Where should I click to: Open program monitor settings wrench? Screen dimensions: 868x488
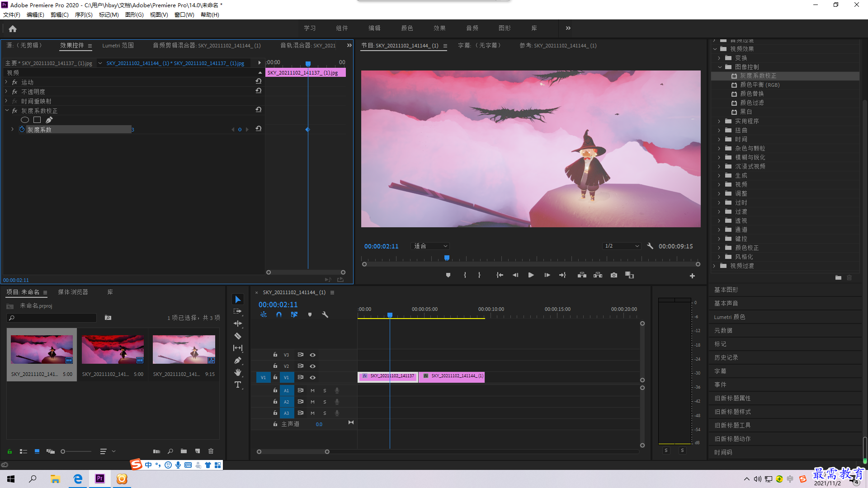click(650, 246)
